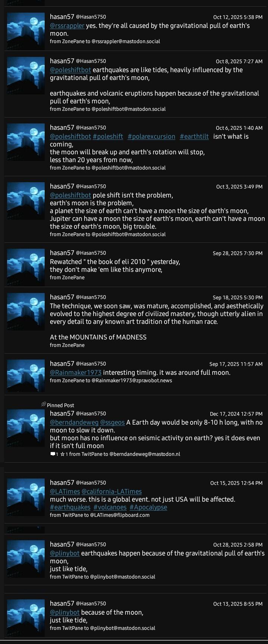Tap the #polarexcursion hashtag
The height and width of the screenshot is (644, 268).
pyautogui.click(x=151, y=136)
